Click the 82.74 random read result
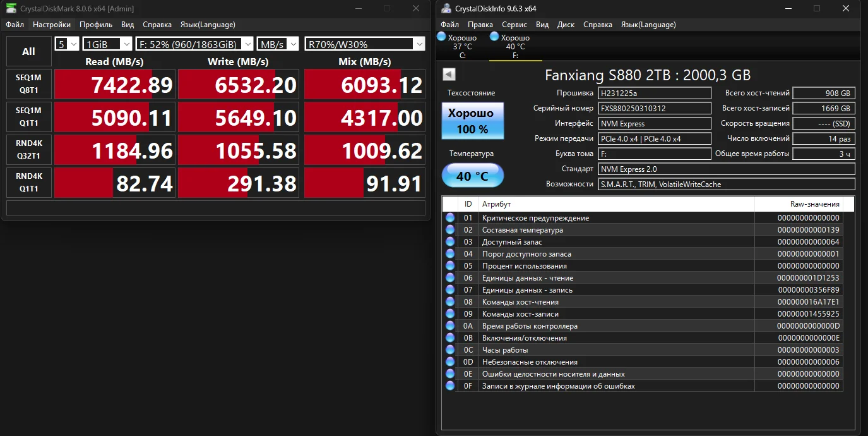 click(x=114, y=183)
